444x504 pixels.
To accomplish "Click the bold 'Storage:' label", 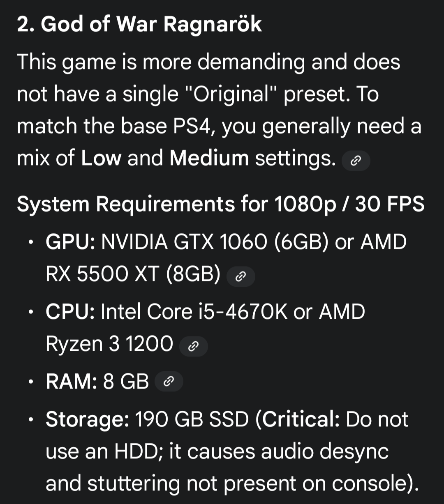I will pos(88,420).
